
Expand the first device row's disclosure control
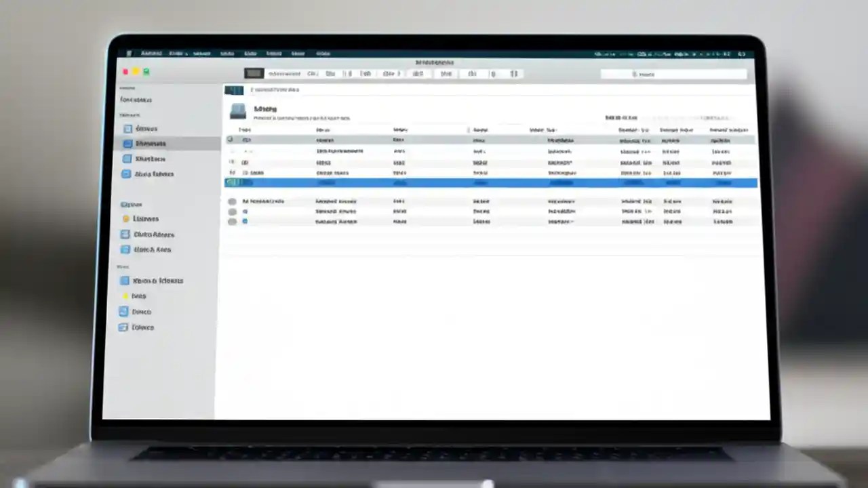230,140
